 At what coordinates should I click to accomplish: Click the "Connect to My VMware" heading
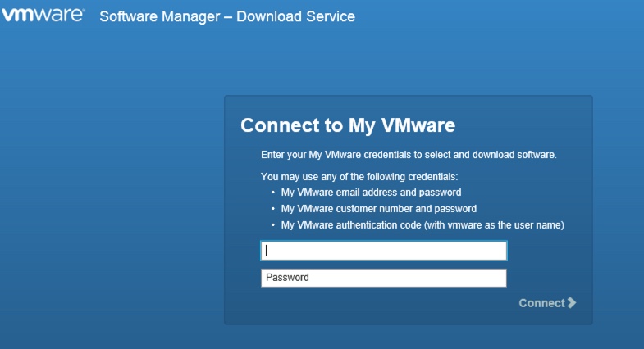[347, 125]
